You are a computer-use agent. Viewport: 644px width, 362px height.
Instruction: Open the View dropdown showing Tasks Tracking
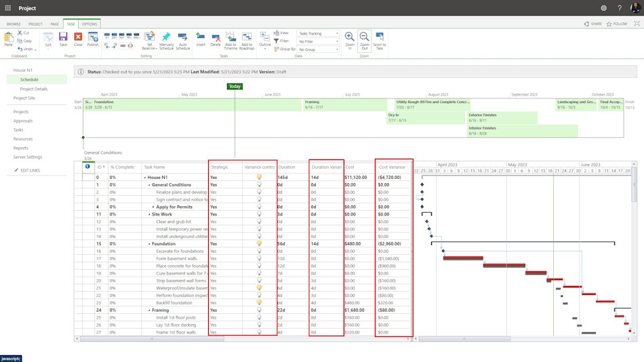click(x=319, y=33)
